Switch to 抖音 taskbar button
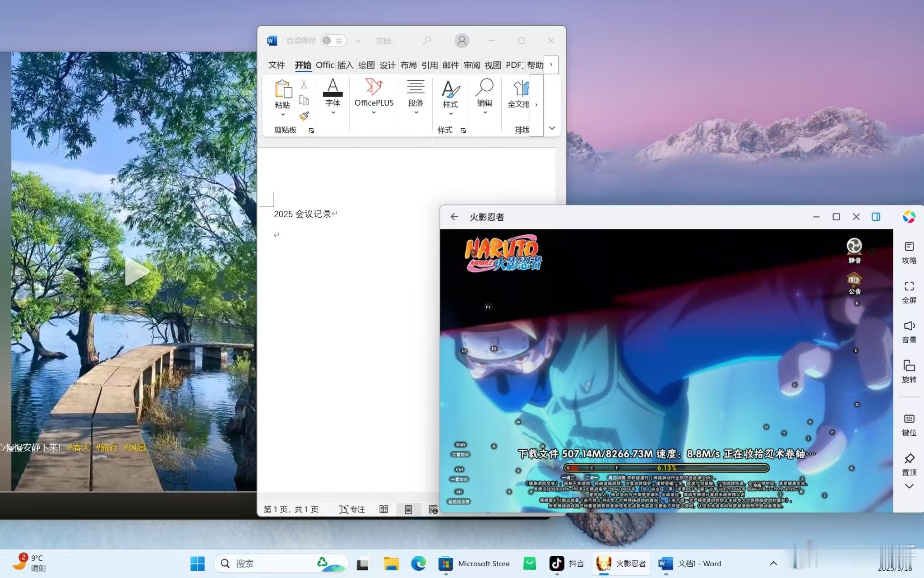 pos(567,564)
